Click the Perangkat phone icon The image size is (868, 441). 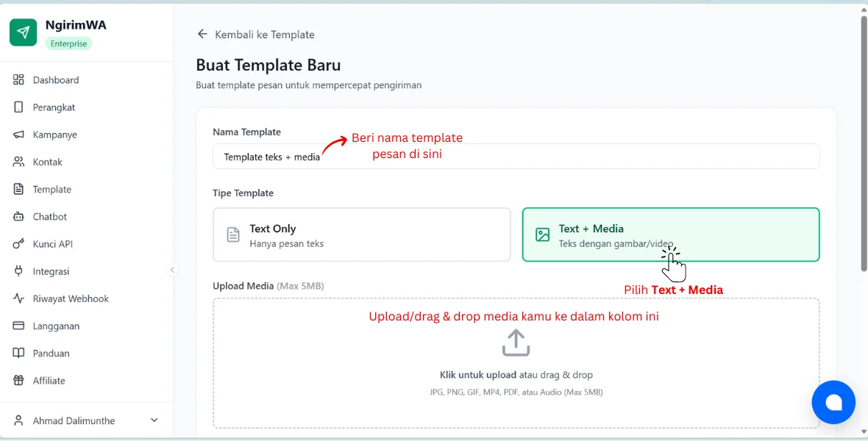pyautogui.click(x=18, y=107)
